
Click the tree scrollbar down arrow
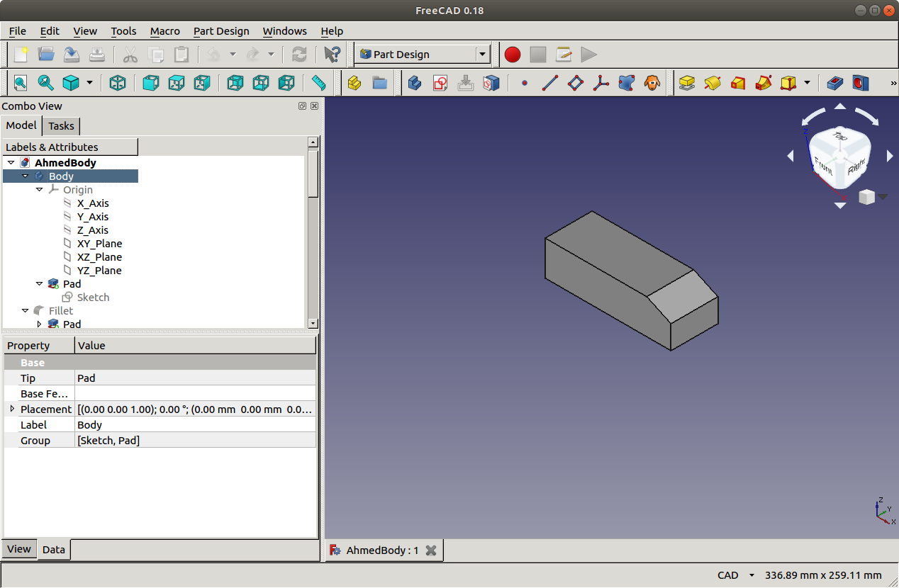(313, 323)
